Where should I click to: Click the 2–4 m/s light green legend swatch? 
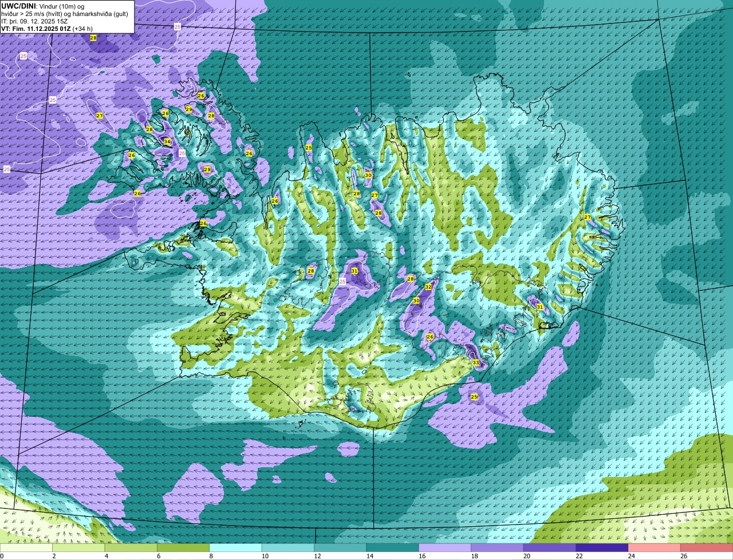78,547
